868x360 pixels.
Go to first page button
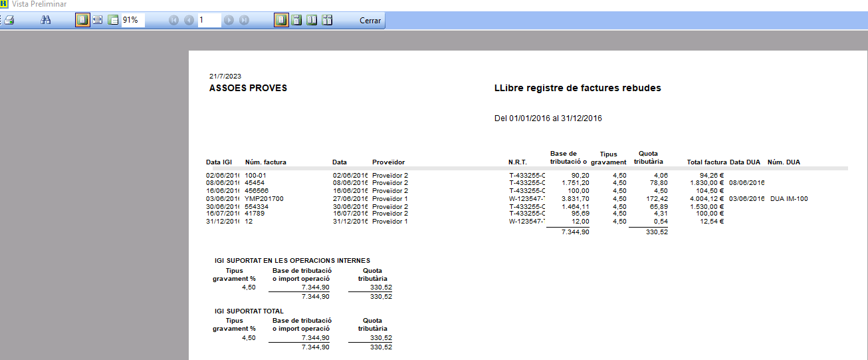click(x=174, y=20)
